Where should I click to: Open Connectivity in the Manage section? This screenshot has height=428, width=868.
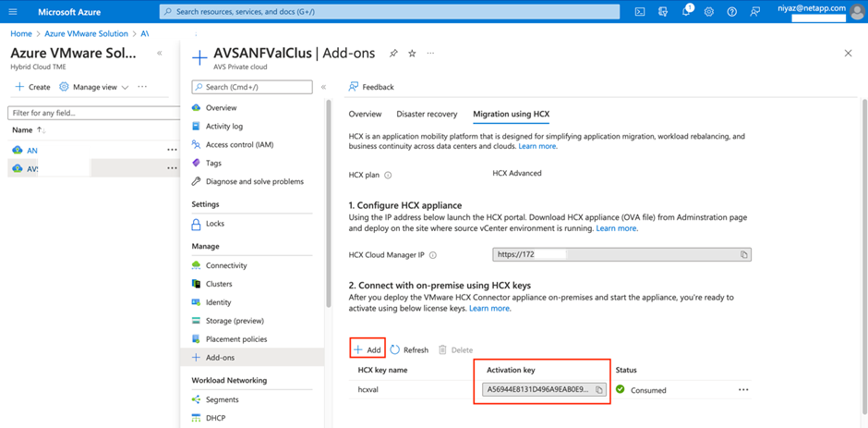[x=225, y=265]
